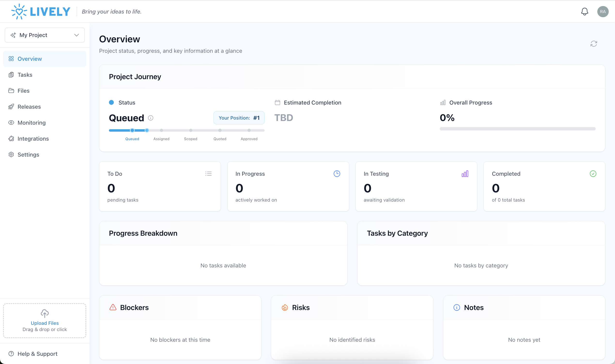Switch to the Tasks section

tap(25, 75)
